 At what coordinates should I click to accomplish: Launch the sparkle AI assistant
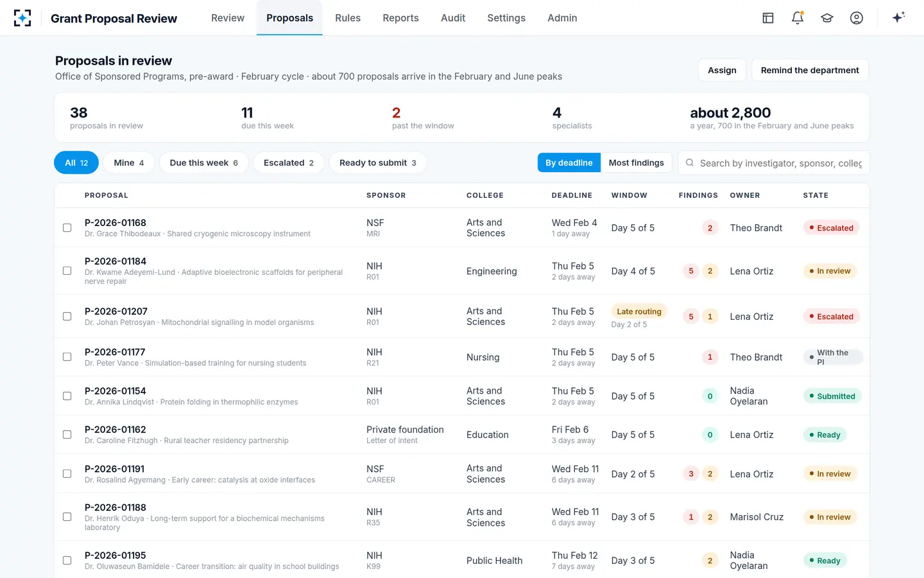898,17
